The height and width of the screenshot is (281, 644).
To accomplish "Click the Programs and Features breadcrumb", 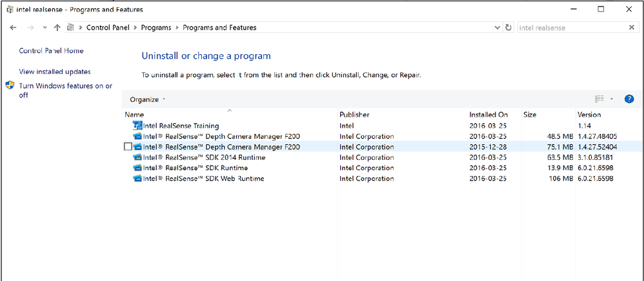I will (x=219, y=28).
